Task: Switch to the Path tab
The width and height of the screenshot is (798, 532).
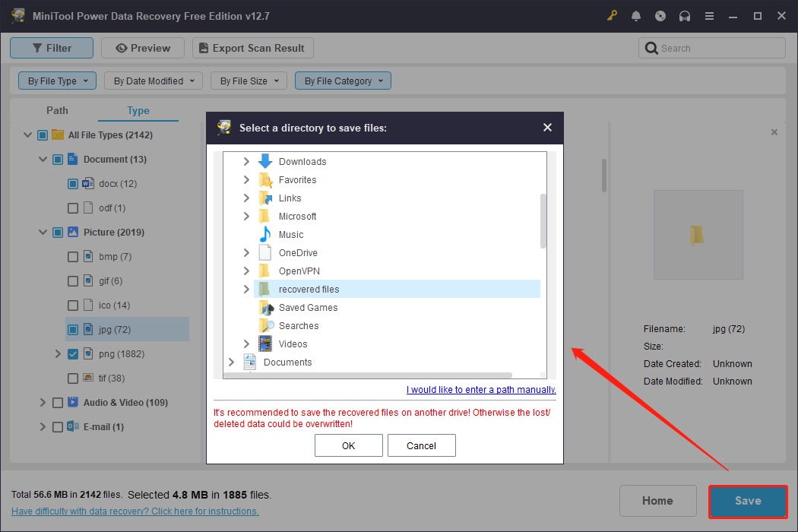Action: [x=57, y=110]
